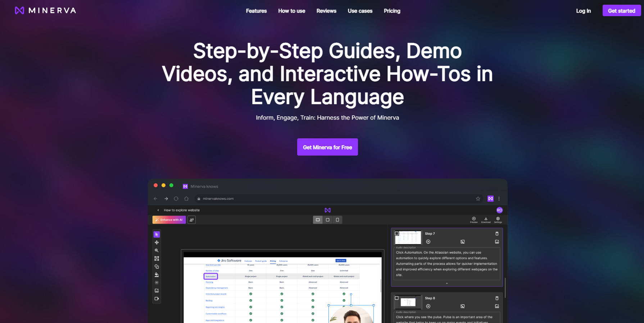Play Step 8 audio
Viewport: 644px width, 323px height.
pos(428,306)
